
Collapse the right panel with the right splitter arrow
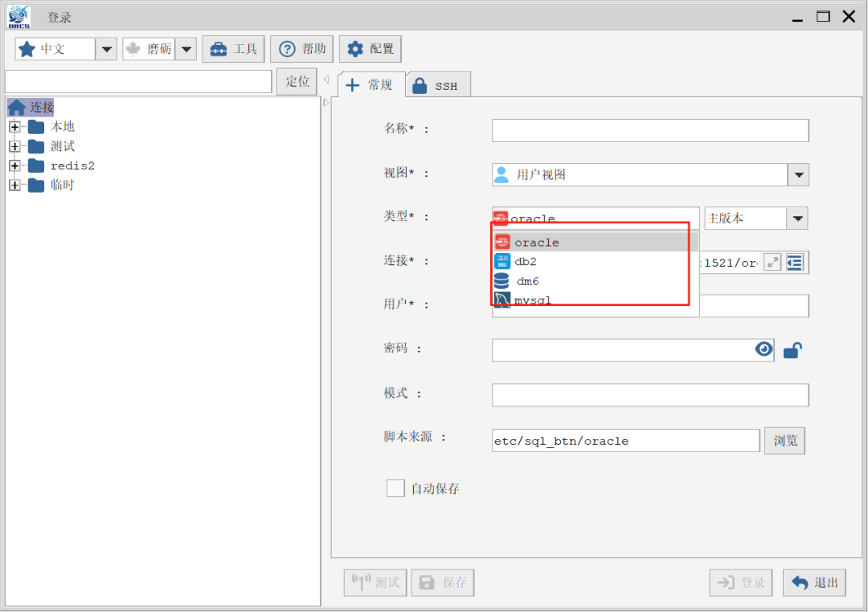tap(326, 102)
